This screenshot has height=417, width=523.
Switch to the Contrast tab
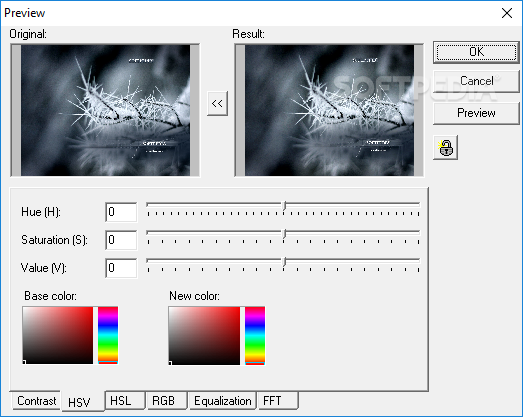coord(36,400)
